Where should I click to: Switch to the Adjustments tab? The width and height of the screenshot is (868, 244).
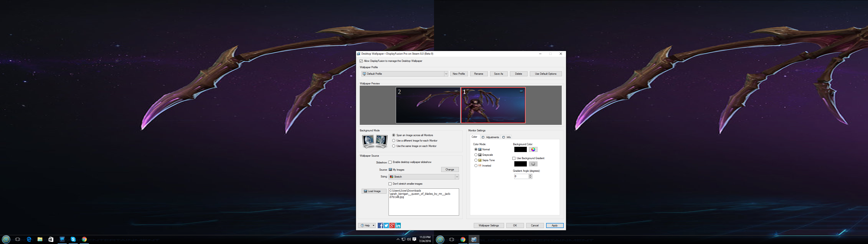(x=490, y=137)
